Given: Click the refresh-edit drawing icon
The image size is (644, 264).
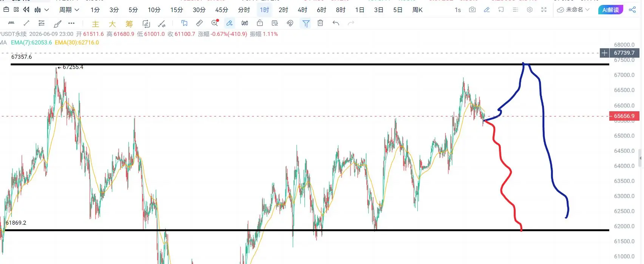Looking at the screenshot, I should click(x=146, y=24).
